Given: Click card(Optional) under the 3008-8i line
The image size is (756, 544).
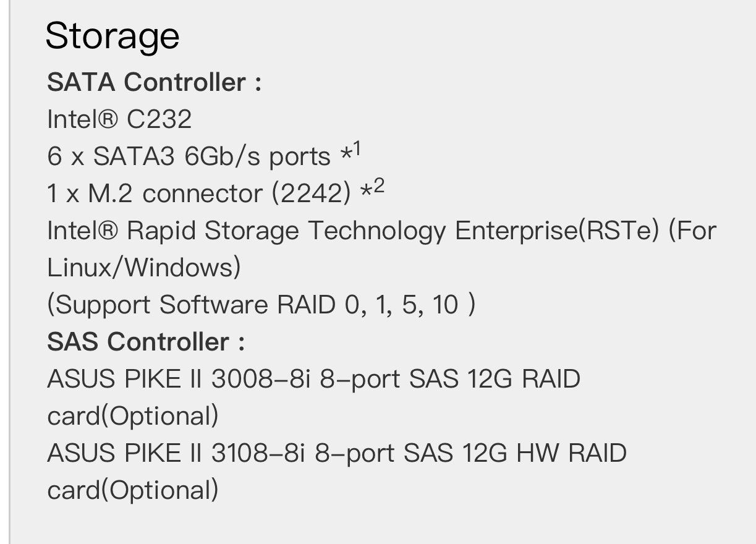Looking at the screenshot, I should point(133,416).
